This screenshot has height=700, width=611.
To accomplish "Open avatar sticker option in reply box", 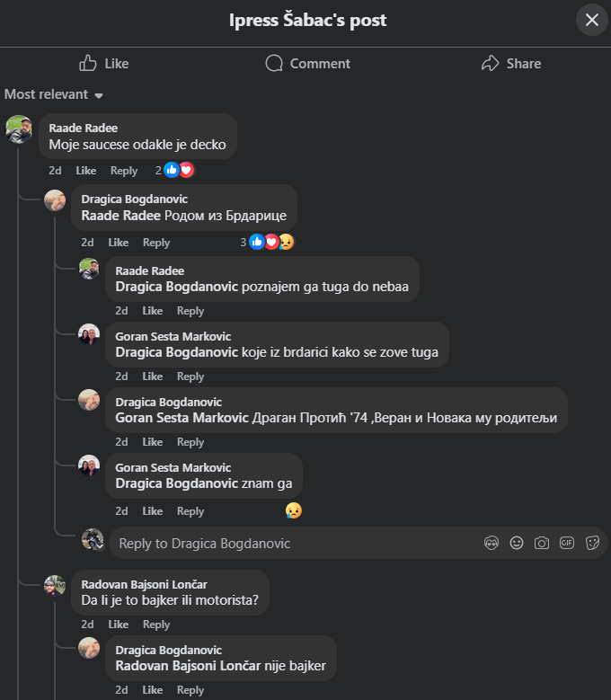I will (x=491, y=543).
